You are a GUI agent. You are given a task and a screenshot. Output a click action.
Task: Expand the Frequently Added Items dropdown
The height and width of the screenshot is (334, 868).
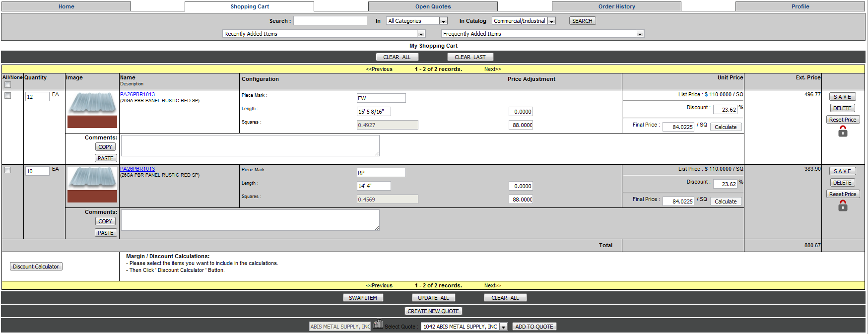click(640, 34)
